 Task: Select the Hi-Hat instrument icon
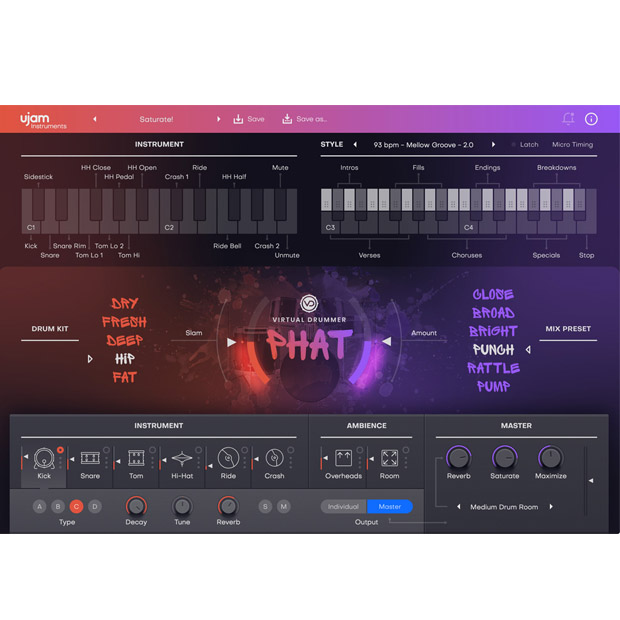[x=182, y=458]
